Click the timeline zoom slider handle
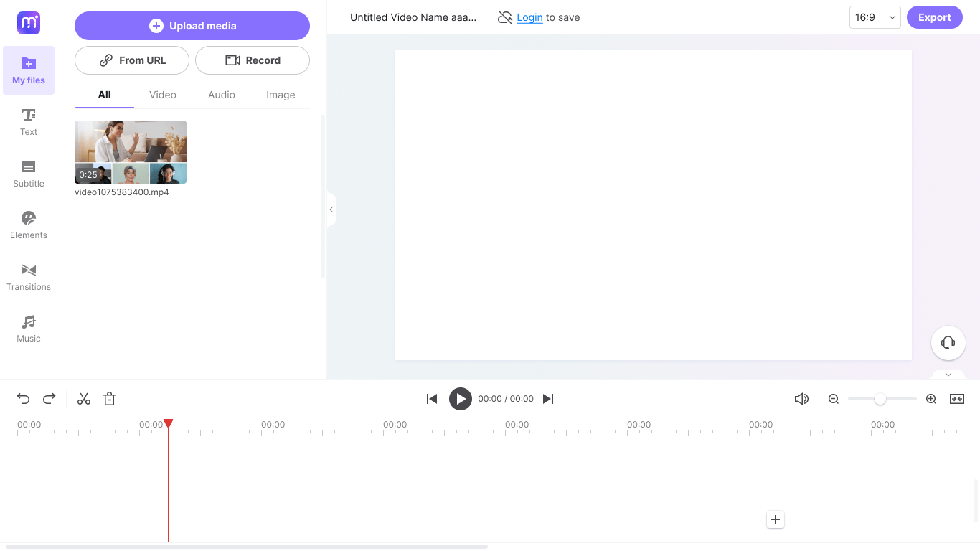The image size is (980, 551). 880,399
